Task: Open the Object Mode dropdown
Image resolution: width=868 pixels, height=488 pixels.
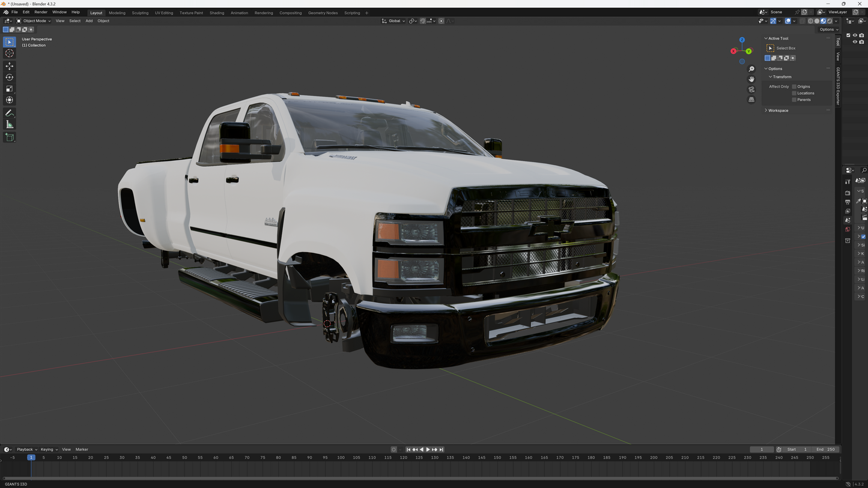Action: [34, 21]
